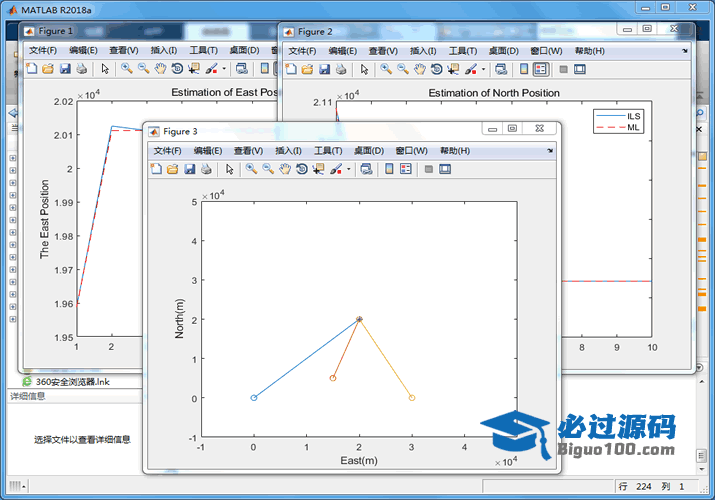Restore Figure 3 window using middle title button
This screenshot has width=715, height=500.
pyautogui.click(x=513, y=129)
